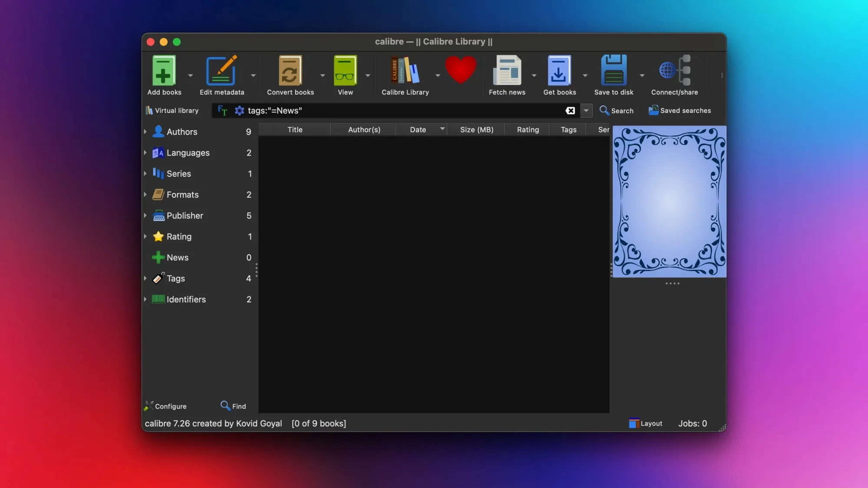Open the Get books store icon
The width and height of the screenshot is (868, 488).
point(559,71)
